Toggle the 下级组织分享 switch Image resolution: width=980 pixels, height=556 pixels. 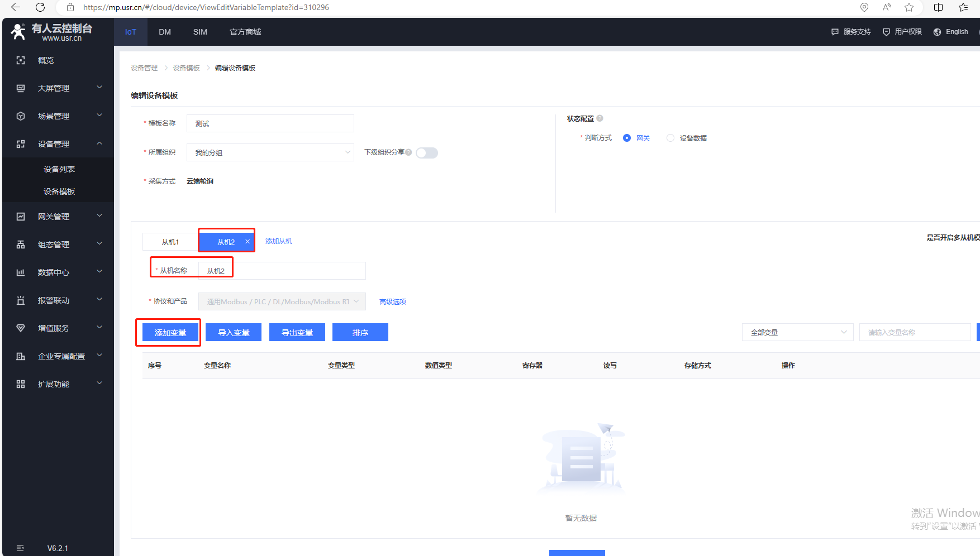pos(427,153)
